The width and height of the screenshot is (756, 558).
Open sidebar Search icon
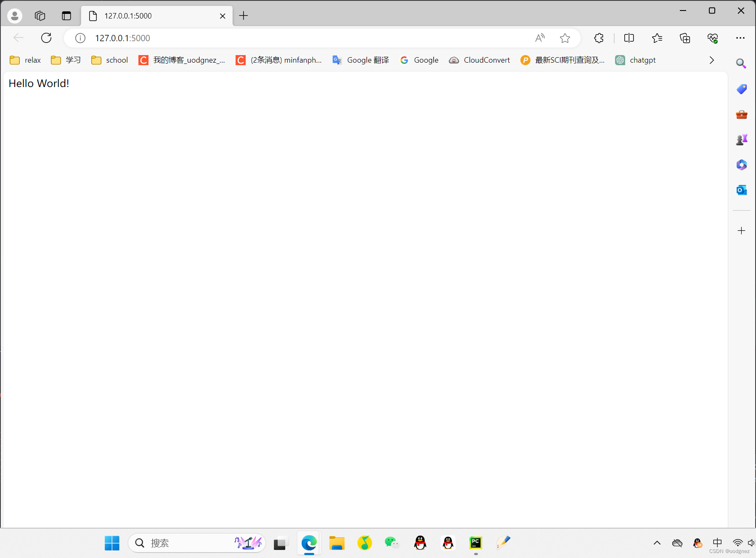click(741, 63)
